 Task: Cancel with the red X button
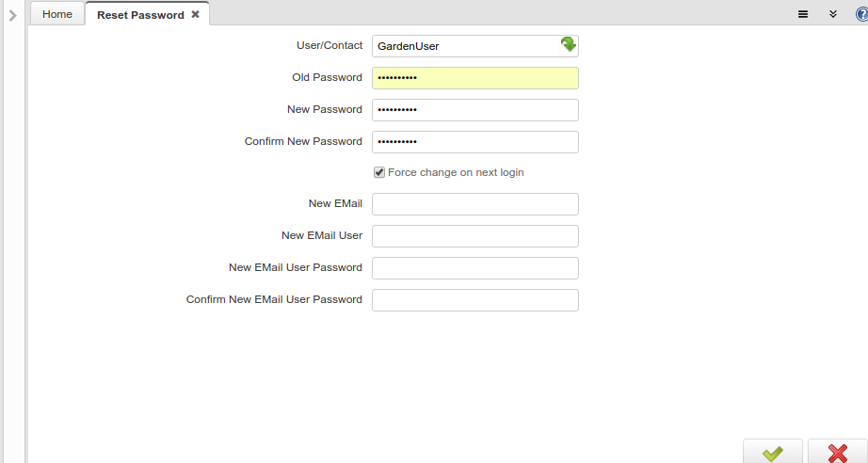(x=837, y=453)
